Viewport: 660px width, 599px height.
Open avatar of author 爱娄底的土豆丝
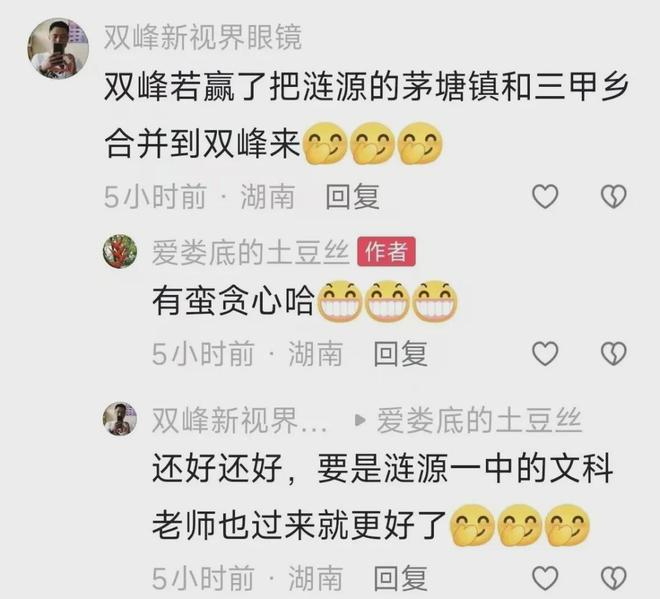(120, 251)
